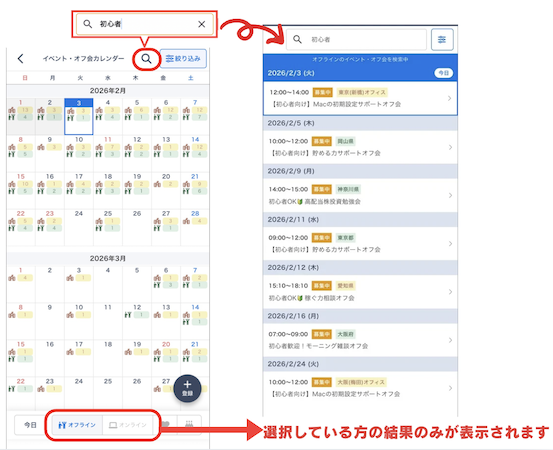Screen dimensions: 553x450
Task: Click the offline building icon on March 19
Action: coord(128,352)
